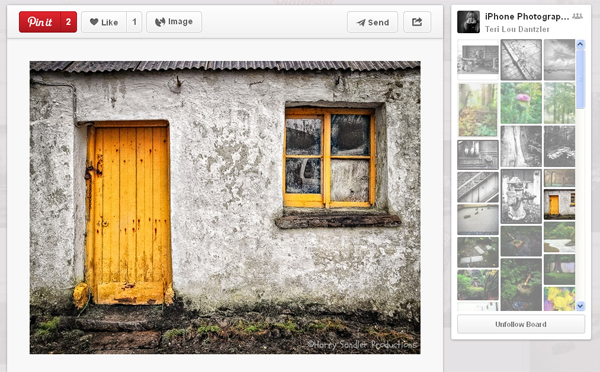The height and width of the screenshot is (372, 600).
Task: Open the misty autumn forest thumbnail
Action: (x=478, y=110)
